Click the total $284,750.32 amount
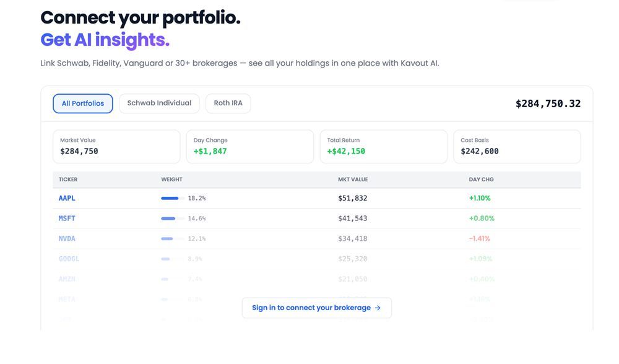The image size is (619, 364). (548, 104)
